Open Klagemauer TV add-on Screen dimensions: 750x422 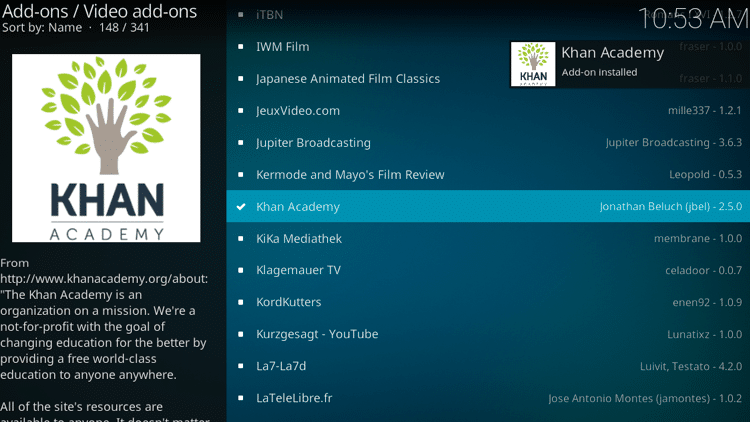[488, 270]
